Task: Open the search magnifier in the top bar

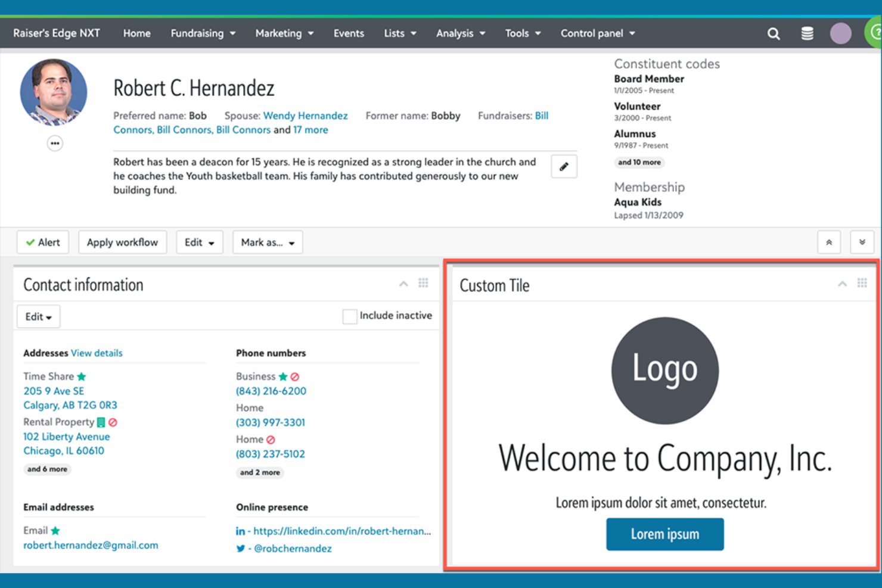Action: pyautogui.click(x=774, y=33)
